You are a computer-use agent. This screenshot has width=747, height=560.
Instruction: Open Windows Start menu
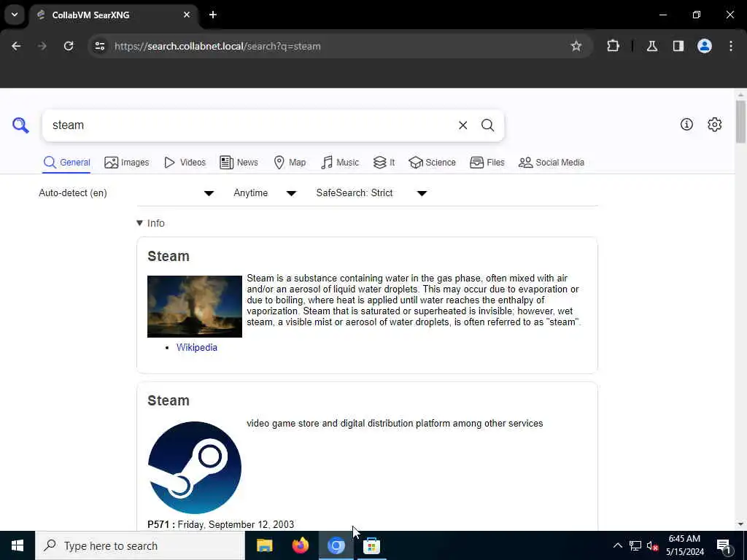pyautogui.click(x=18, y=545)
